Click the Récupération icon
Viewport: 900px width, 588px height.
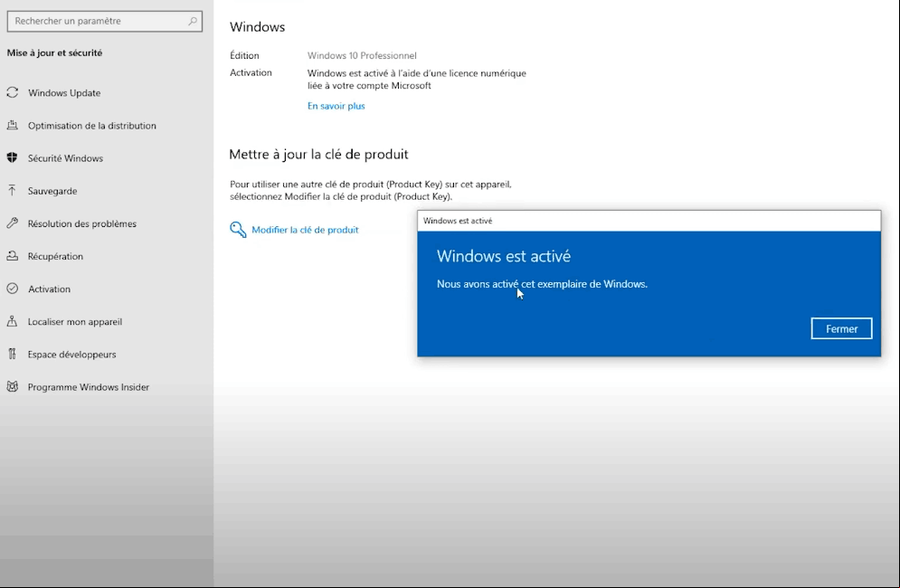tap(12, 256)
